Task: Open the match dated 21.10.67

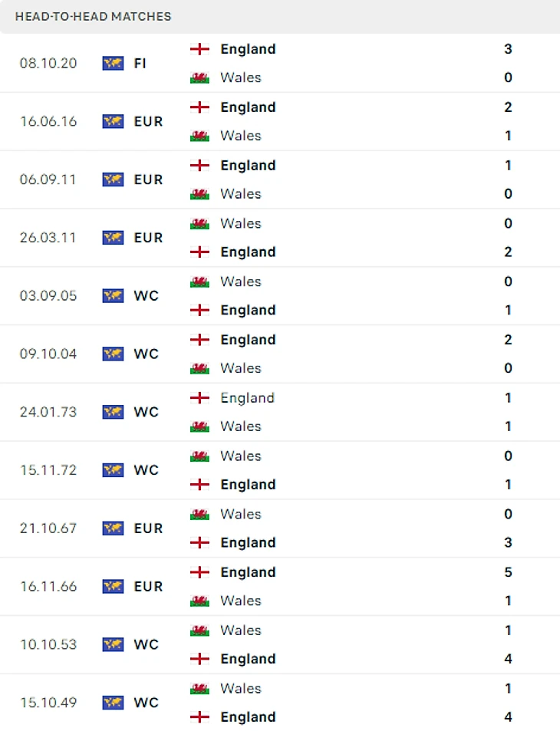Action: (48, 528)
